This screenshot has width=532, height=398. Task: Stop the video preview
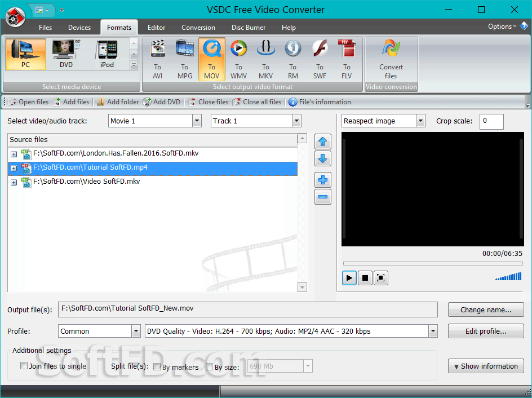[365, 278]
